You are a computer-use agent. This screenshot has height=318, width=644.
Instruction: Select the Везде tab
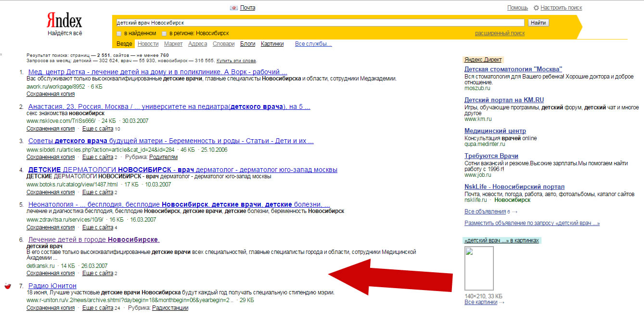coord(124,44)
